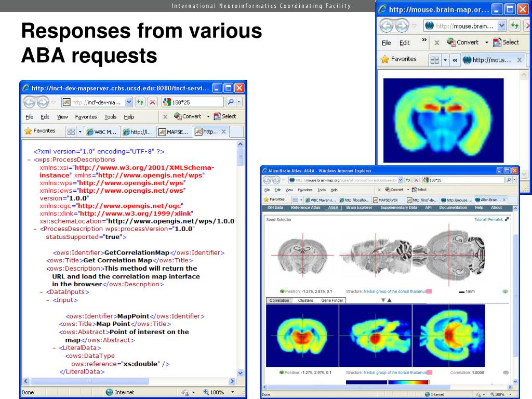The width and height of the screenshot is (532, 399).
Task: Open the Documentation navigation link
Action: click(453, 207)
